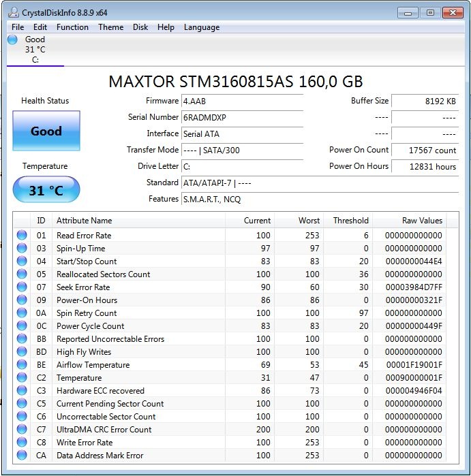
Task: Click the blue disk status orb for drive C:
Action: 12,39
